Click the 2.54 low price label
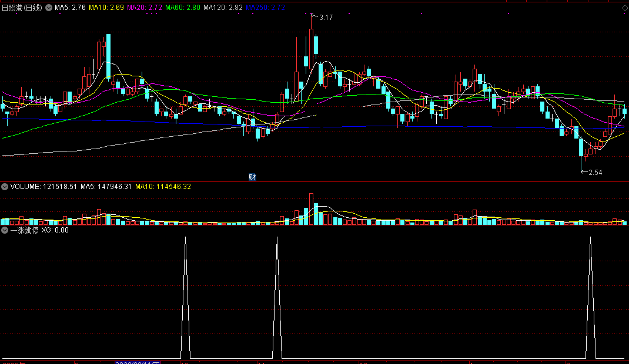Screen dimensions: 629x364 coord(595,173)
